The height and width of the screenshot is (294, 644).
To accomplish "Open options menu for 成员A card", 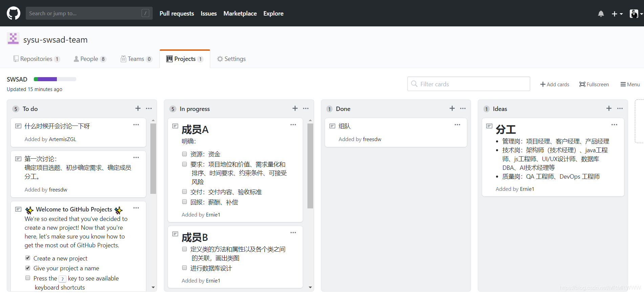I will (293, 125).
